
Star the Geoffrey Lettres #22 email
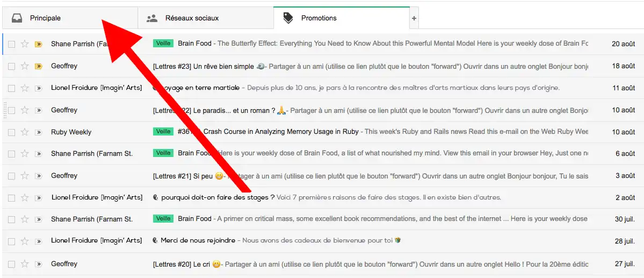pos(25,110)
